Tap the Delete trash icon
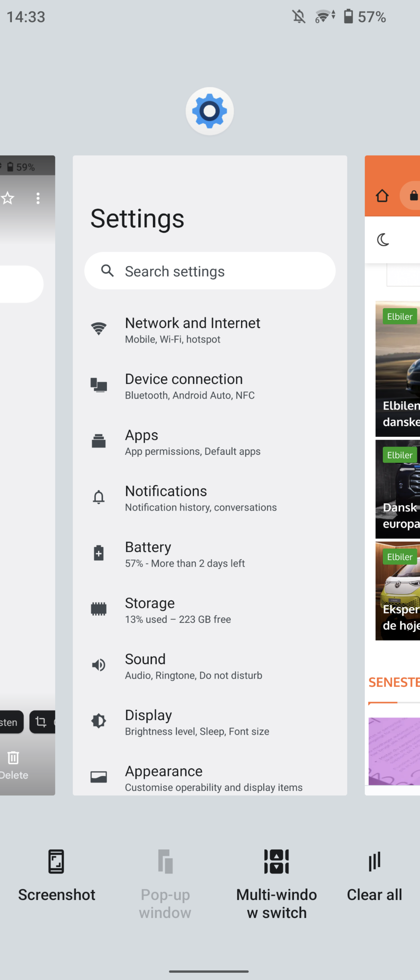This screenshot has width=420, height=980. click(13, 758)
